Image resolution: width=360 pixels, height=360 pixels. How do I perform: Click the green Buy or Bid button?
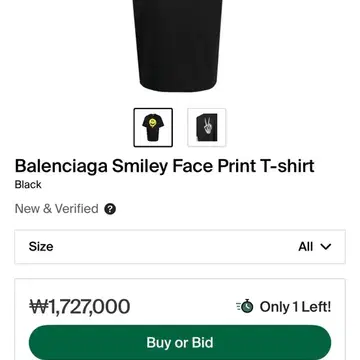coord(180,342)
